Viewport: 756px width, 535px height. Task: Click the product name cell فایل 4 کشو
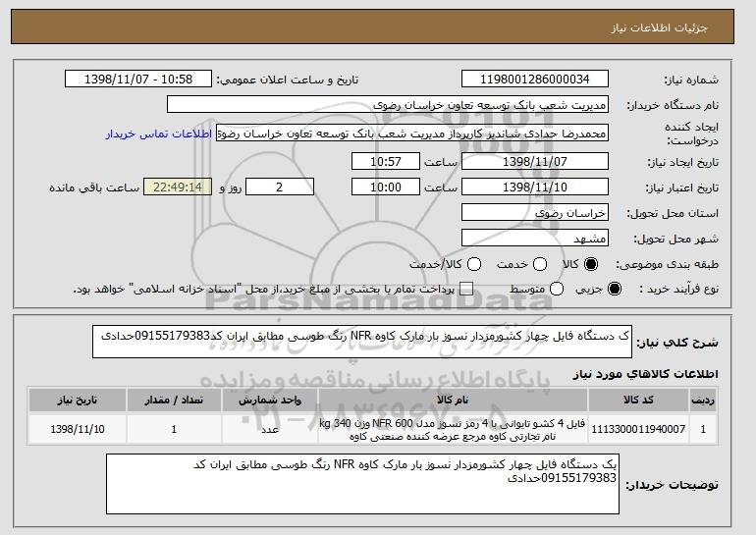(453, 429)
